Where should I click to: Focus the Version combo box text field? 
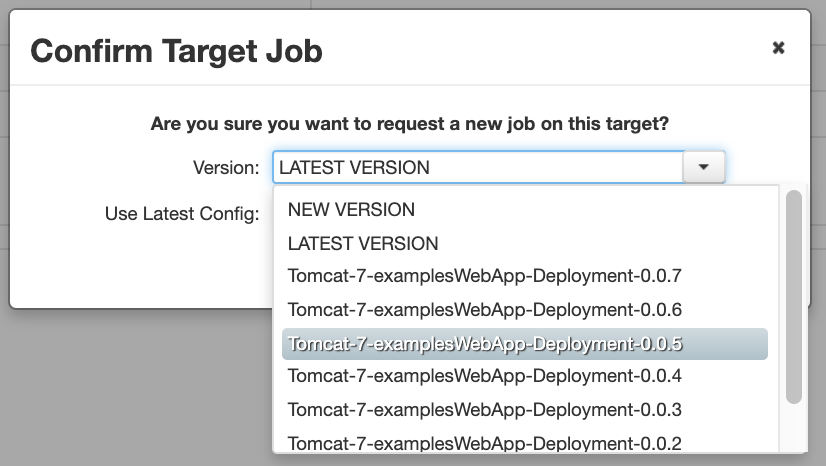[x=478, y=167]
